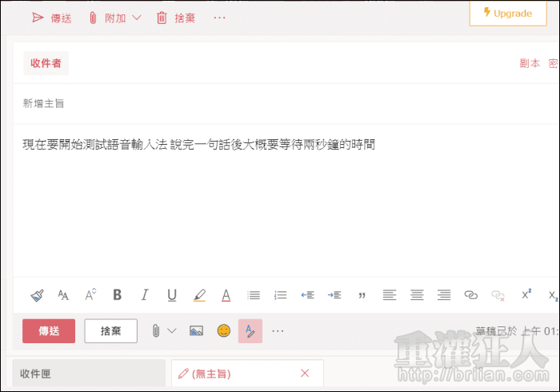Apply quote formatting to text
The image size is (560, 392).
[x=362, y=295]
